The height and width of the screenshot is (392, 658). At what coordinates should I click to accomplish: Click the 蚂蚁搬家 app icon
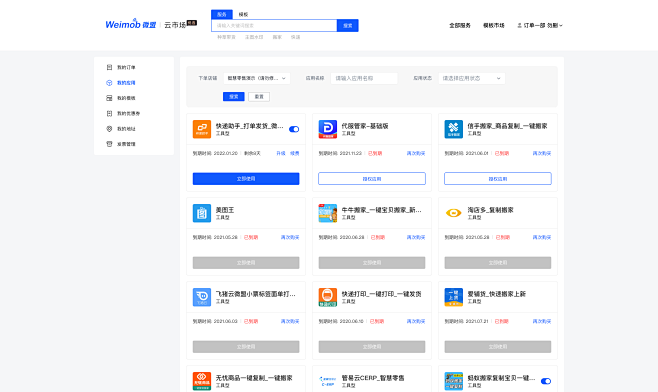pos(454,381)
